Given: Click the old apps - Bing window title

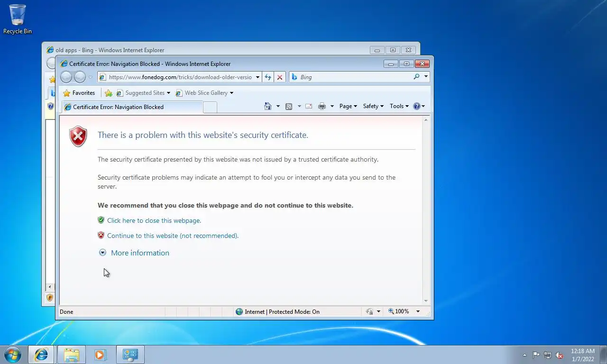Looking at the screenshot, I should (110, 50).
